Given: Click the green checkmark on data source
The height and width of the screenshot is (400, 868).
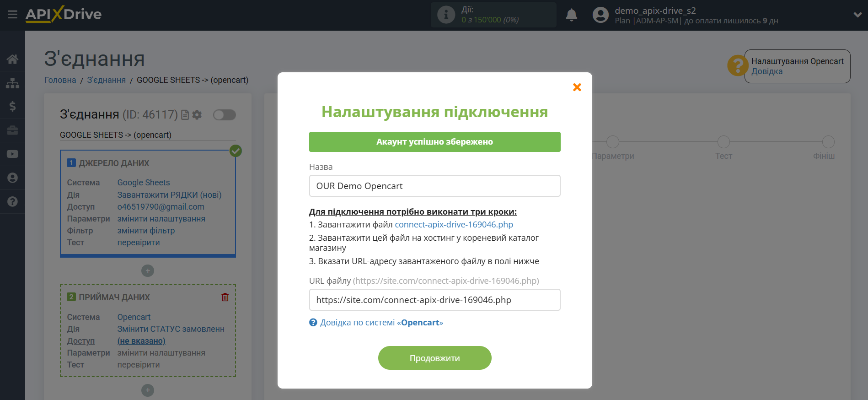Looking at the screenshot, I should point(236,151).
